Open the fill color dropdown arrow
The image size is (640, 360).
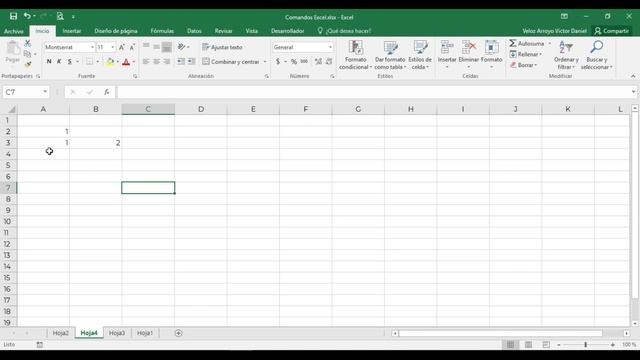click(118, 62)
